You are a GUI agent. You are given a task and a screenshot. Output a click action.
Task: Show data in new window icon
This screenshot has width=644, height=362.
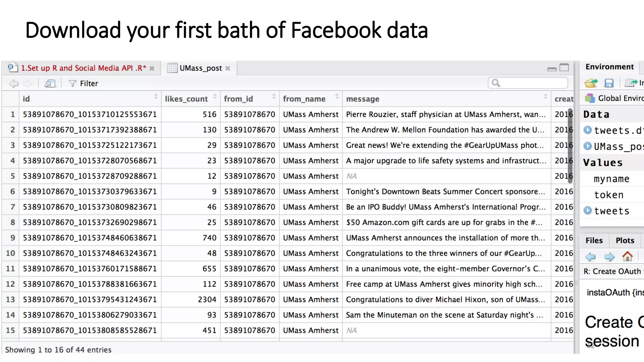(50, 84)
